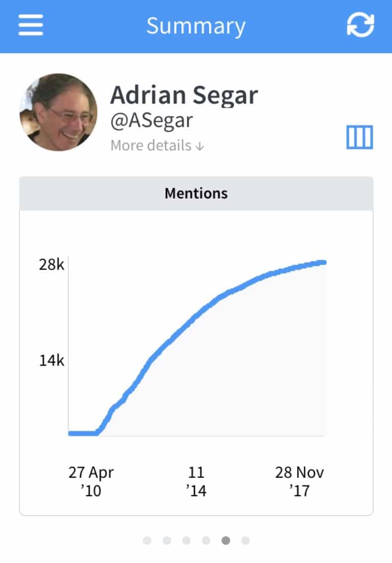Tap the refresh sync icon
The width and height of the screenshot is (392, 563).
pyautogui.click(x=360, y=25)
